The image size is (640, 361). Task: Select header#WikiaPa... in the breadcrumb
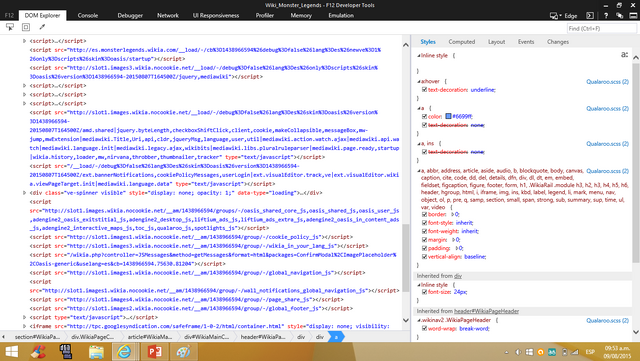(x=263, y=337)
